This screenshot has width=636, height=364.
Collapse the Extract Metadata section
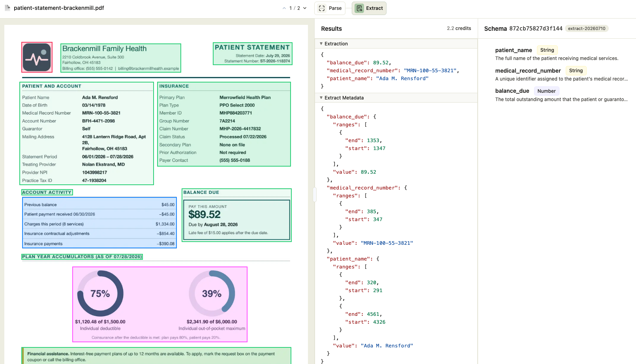(x=321, y=98)
